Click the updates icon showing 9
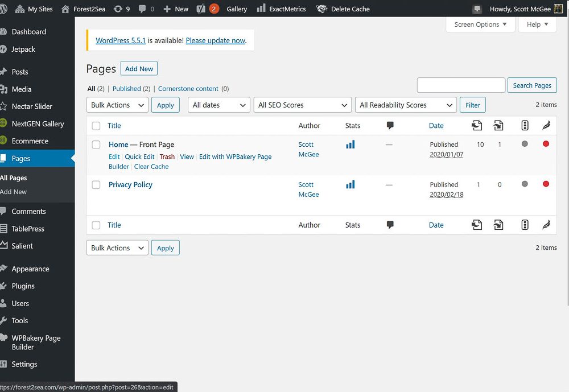This screenshot has height=392, width=569. pos(118,9)
